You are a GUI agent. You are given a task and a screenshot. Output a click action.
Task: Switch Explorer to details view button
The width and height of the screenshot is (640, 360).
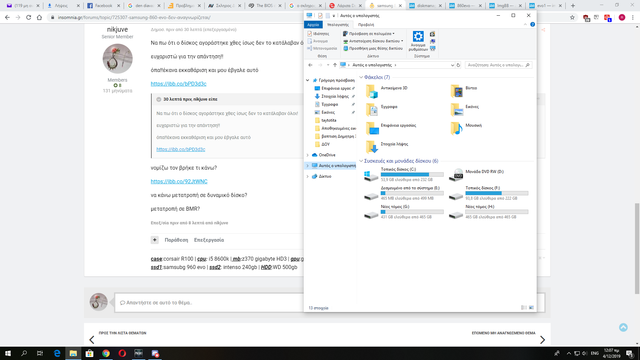tap(524, 307)
